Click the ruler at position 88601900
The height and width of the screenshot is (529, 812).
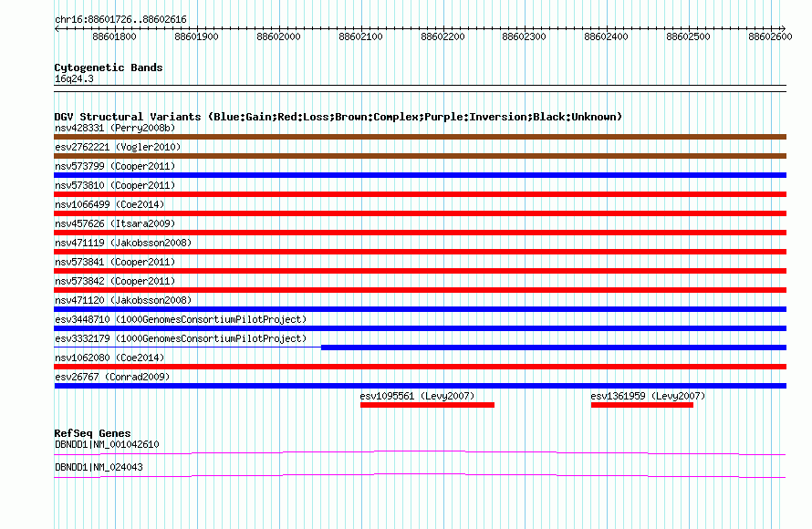coord(197,36)
